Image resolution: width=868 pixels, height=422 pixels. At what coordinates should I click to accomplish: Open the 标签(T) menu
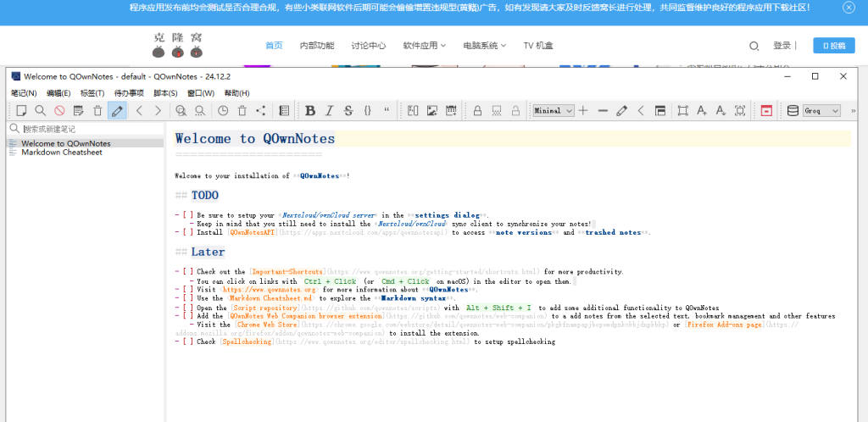coord(92,93)
